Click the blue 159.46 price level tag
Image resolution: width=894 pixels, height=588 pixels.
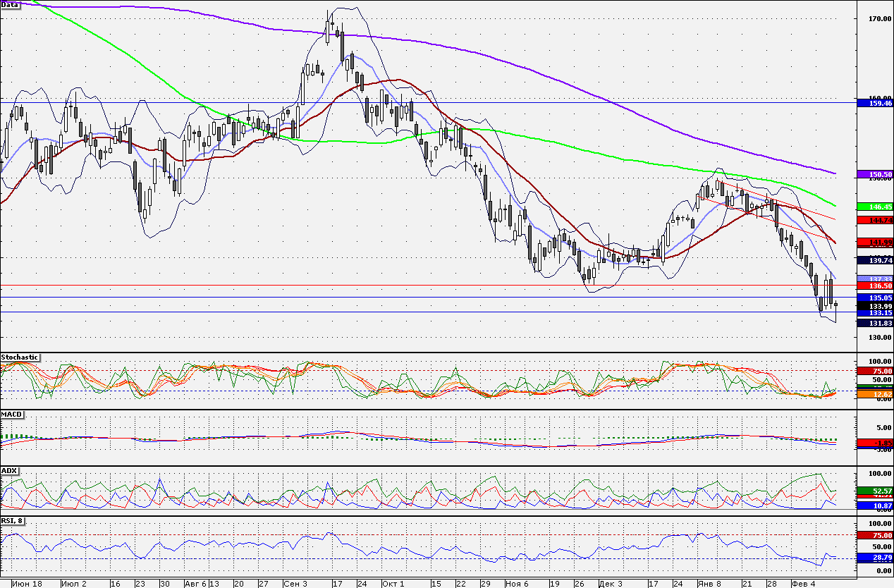click(x=875, y=103)
